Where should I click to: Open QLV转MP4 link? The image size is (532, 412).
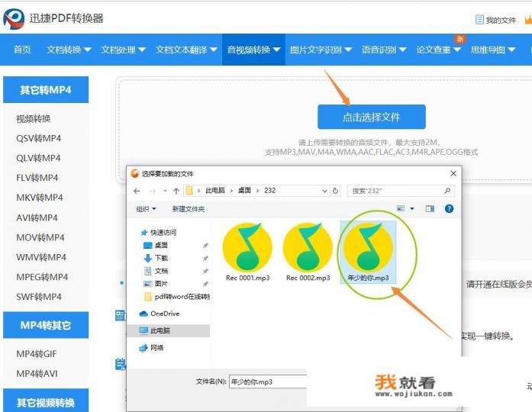[x=38, y=158]
